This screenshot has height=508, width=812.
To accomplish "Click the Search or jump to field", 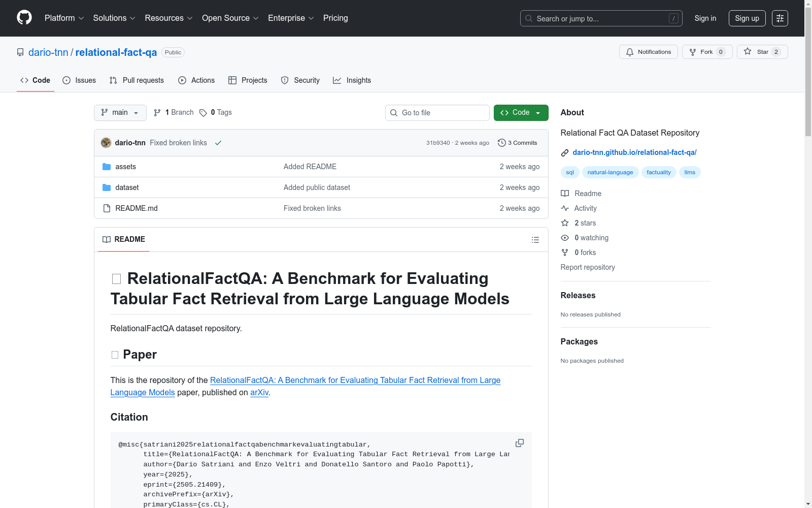I will (x=601, y=18).
